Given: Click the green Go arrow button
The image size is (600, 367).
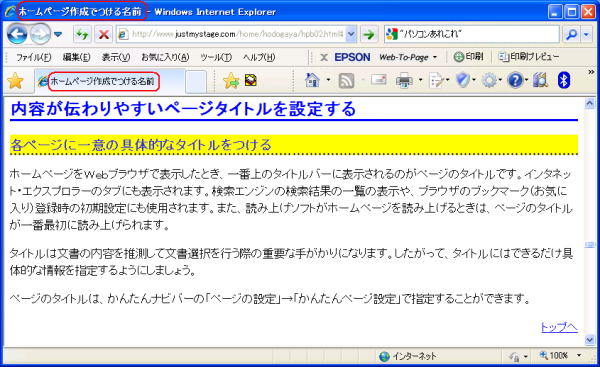Looking at the screenshot, I should pyautogui.click(x=369, y=35).
